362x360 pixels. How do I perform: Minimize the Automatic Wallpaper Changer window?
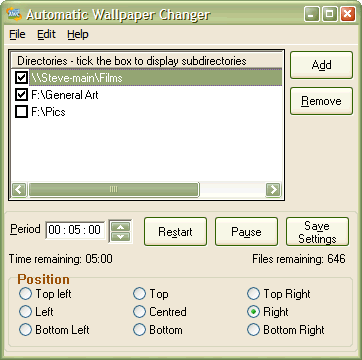tap(312, 14)
